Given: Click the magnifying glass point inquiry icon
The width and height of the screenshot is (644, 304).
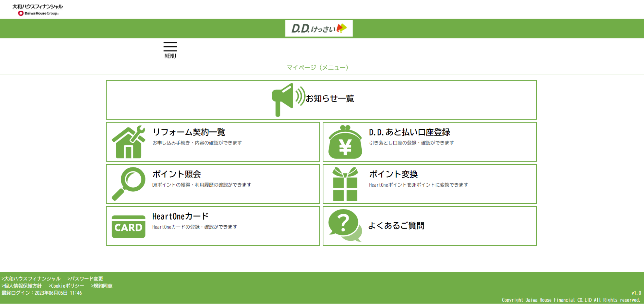Looking at the screenshot, I should pyautogui.click(x=129, y=184).
